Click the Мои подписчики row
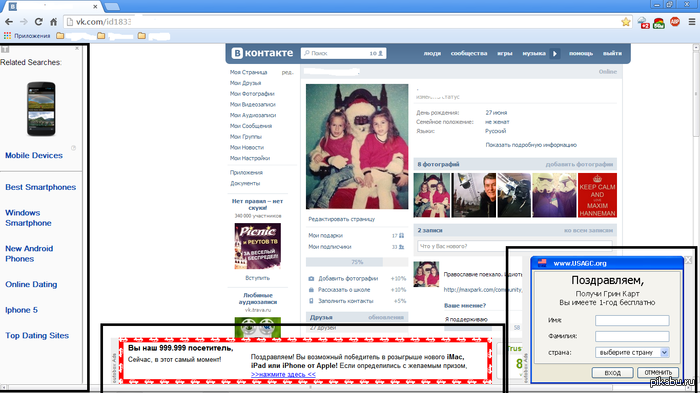 (x=356, y=247)
